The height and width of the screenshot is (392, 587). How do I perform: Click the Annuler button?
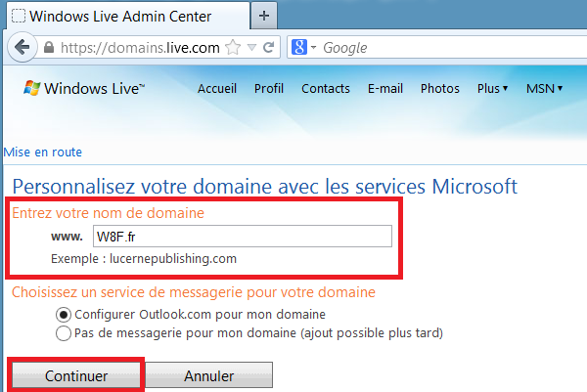209,375
